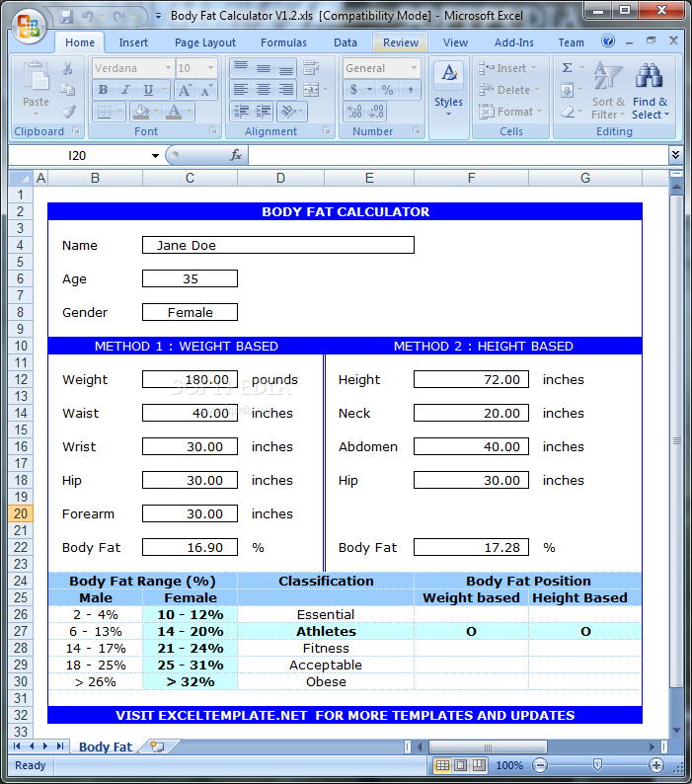Select the Body Fat sheet tab
The width and height of the screenshot is (692, 784).
tap(105, 747)
